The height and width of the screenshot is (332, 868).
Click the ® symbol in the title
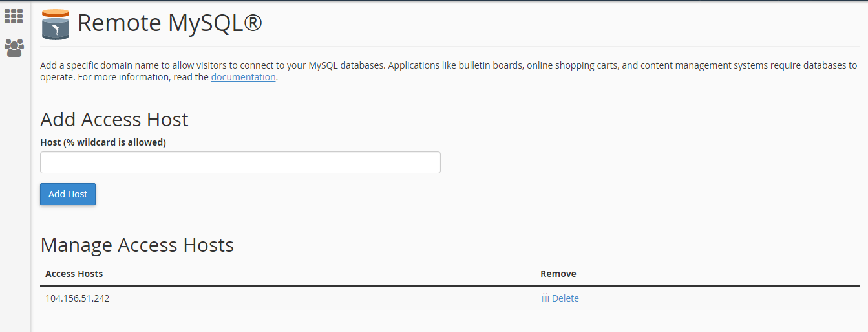253,22
